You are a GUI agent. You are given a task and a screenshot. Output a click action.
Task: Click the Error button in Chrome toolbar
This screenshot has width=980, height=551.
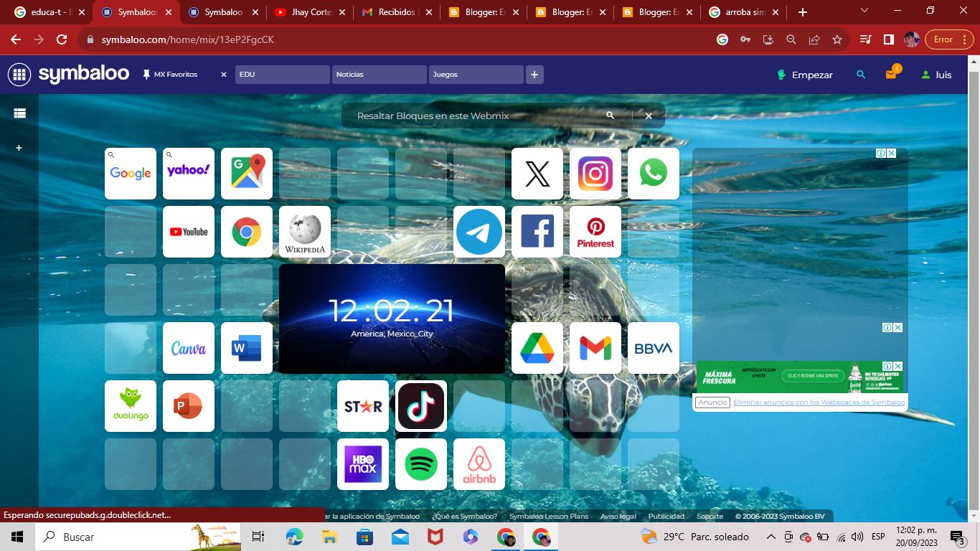point(949,39)
